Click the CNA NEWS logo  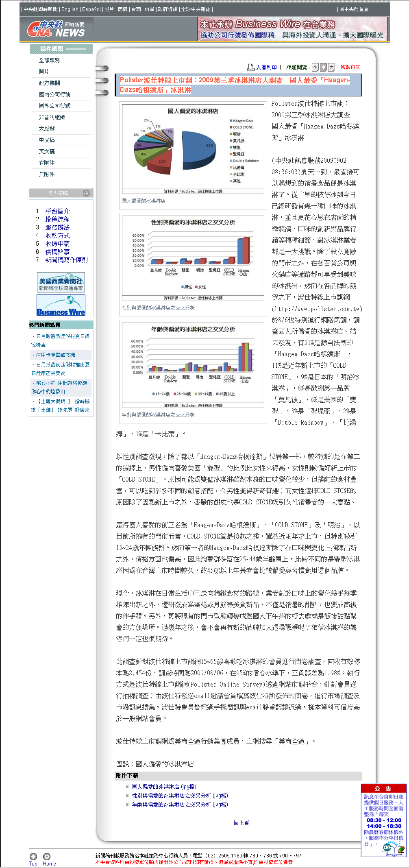[56, 29]
